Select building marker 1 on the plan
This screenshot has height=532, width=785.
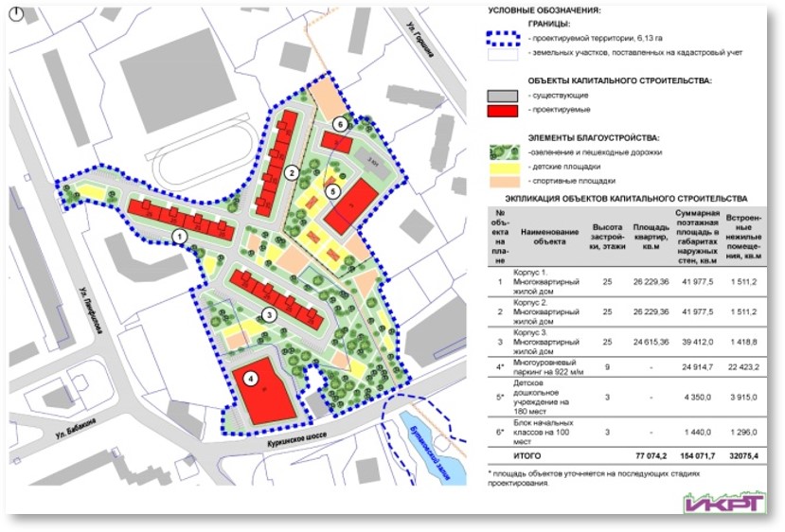(180, 237)
